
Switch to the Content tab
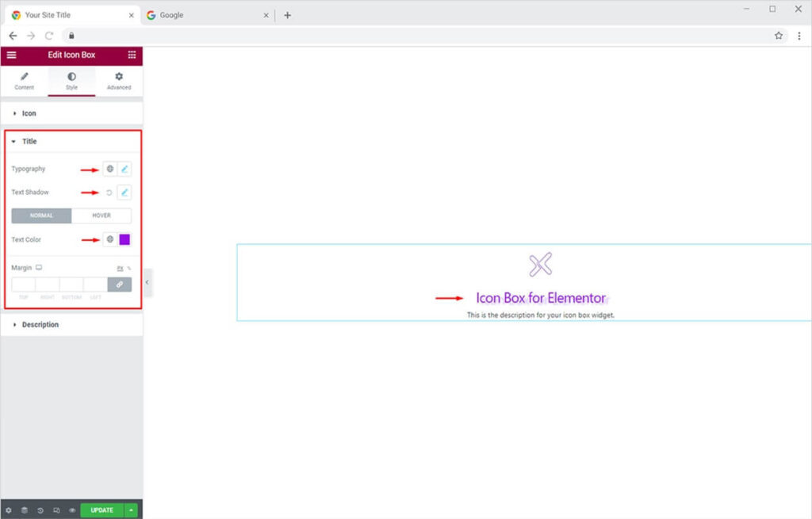pyautogui.click(x=24, y=81)
